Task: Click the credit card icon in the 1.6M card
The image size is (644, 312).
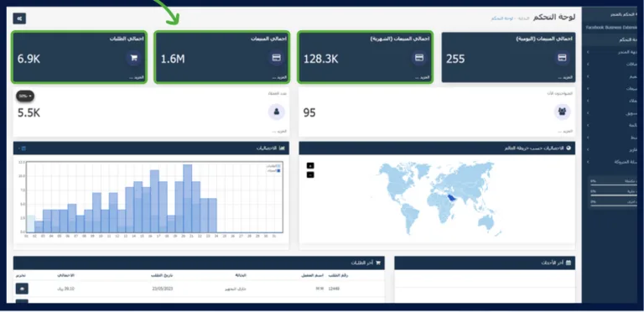Action: tap(277, 58)
